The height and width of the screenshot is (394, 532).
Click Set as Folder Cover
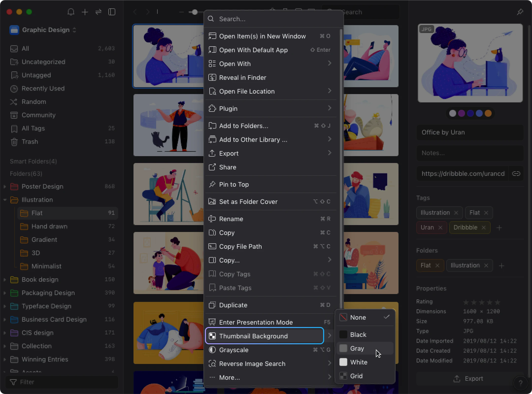[x=271, y=202]
